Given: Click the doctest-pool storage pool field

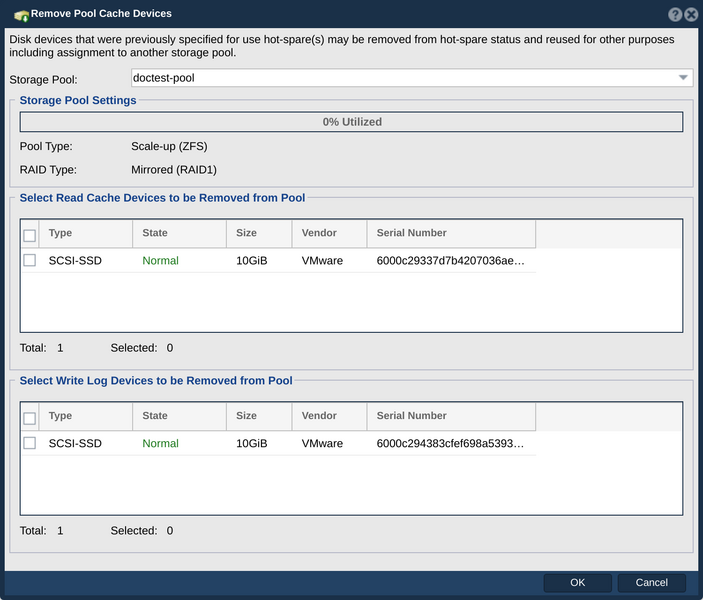Looking at the screenshot, I should pos(412,78).
